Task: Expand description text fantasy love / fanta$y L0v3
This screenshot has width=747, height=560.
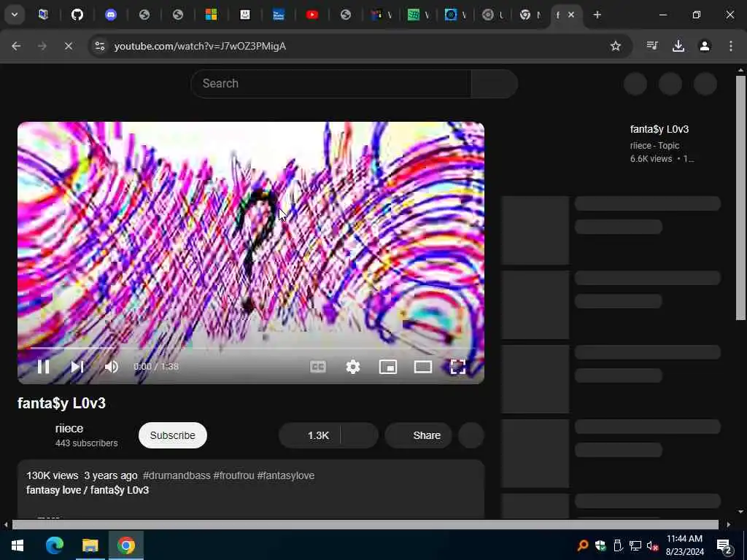Action: pos(88,490)
